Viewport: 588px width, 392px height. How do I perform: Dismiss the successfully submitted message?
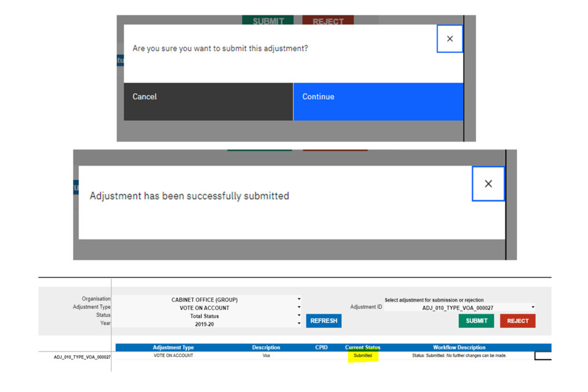(x=488, y=184)
